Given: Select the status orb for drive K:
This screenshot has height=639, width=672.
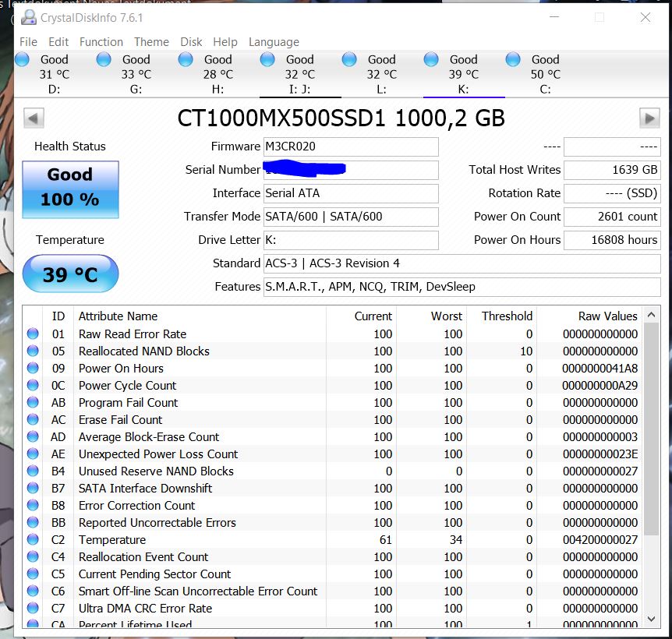Looking at the screenshot, I should pos(431,59).
